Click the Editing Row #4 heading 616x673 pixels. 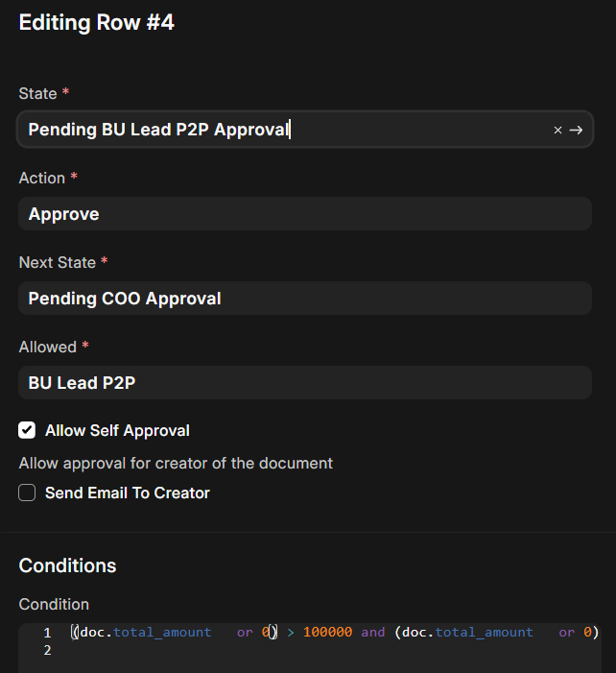pyautogui.click(x=96, y=23)
